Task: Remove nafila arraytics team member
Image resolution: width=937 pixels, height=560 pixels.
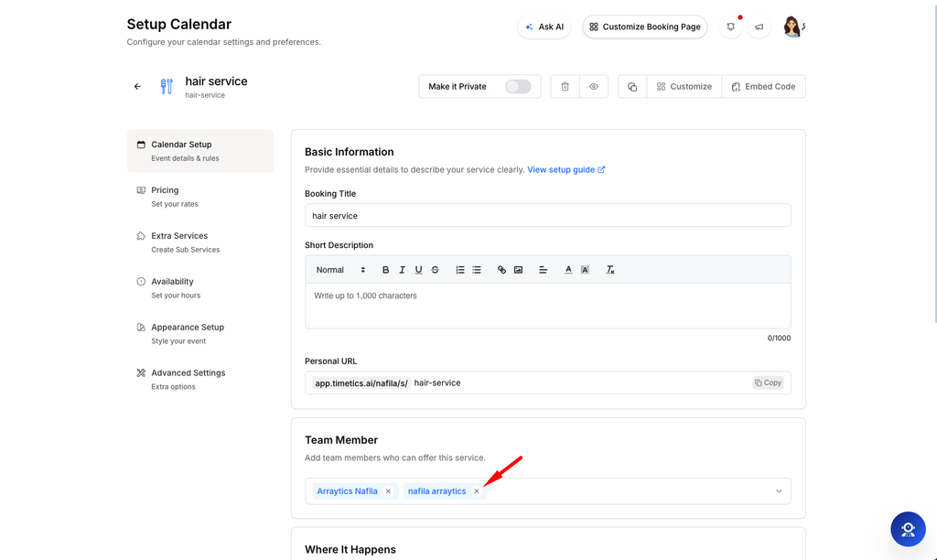Action: [x=476, y=491]
